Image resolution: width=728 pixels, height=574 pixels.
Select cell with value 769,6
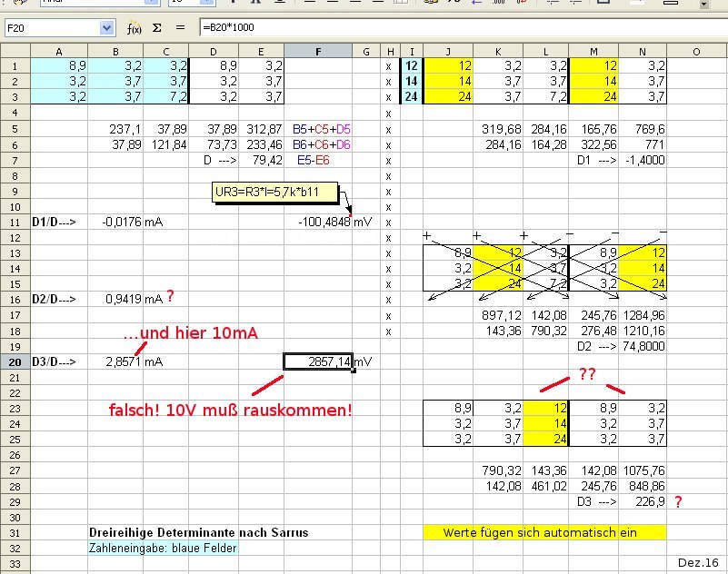tap(643, 129)
